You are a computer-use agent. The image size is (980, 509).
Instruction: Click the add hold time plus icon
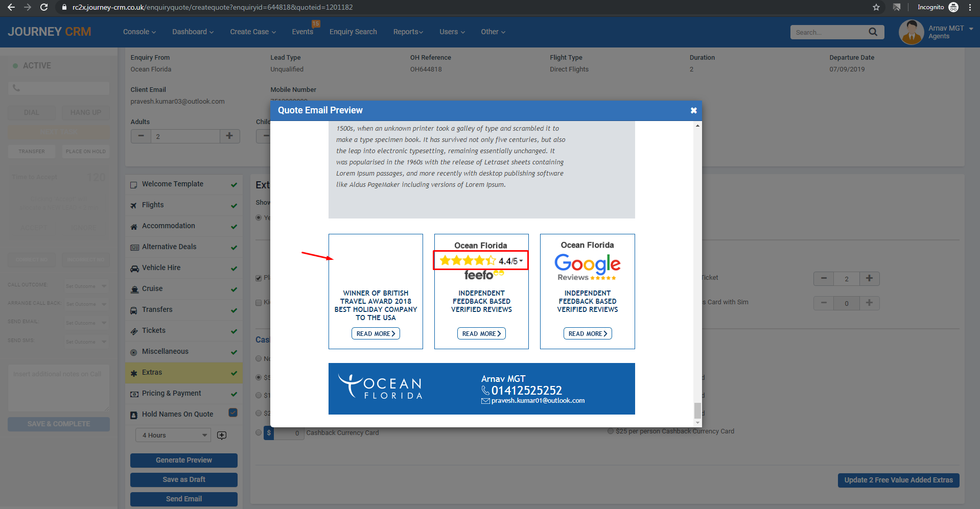[x=222, y=435]
